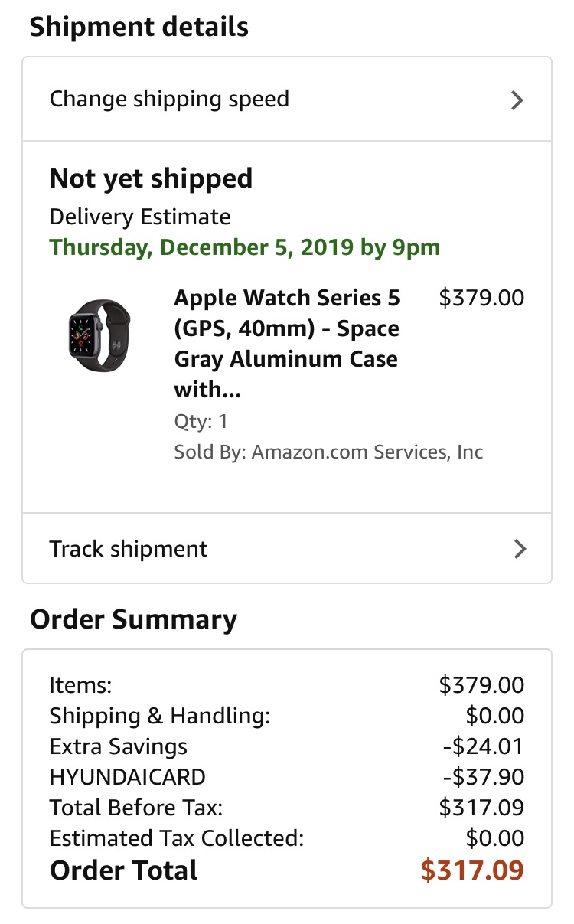Image resolution: width=574 pixels, height=924 pixels.
Task: Click the Extra Savings -$24.01 amount
Action: pos(484,746)
